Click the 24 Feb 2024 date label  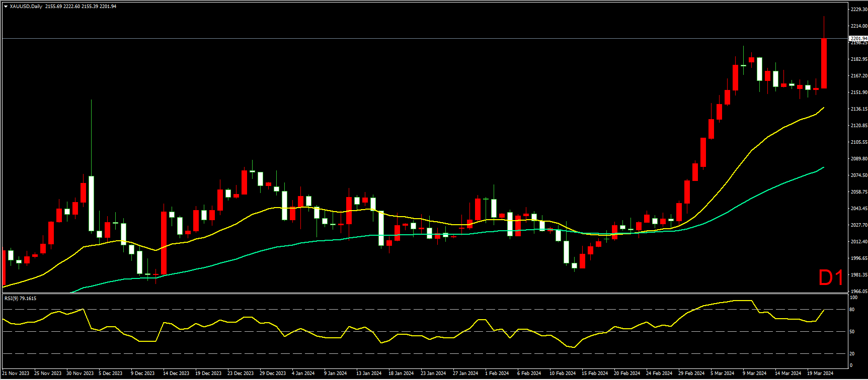[659, 373]
